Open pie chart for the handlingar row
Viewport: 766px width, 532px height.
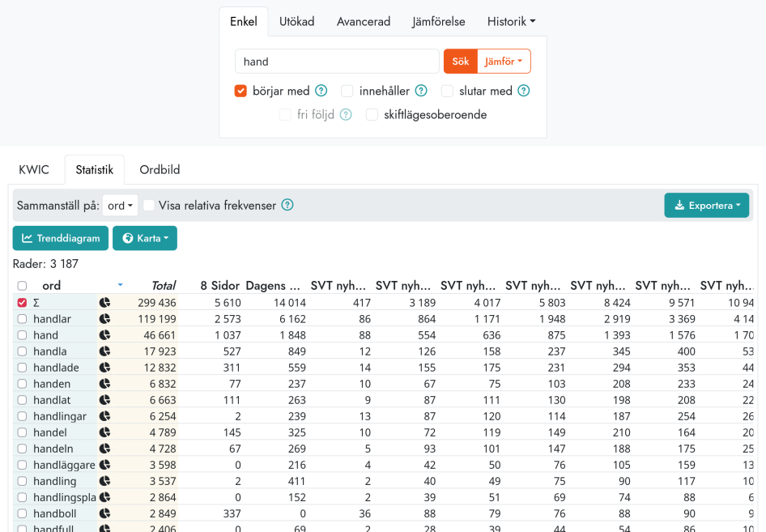click(x=104, y=416)
